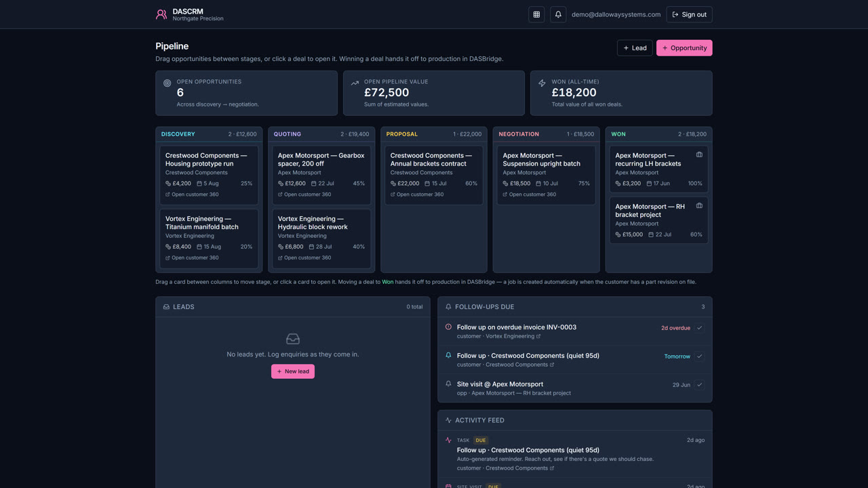This screenshot has height=488, width=868.
Task: Click the Won column header
Action: point(659,134)
